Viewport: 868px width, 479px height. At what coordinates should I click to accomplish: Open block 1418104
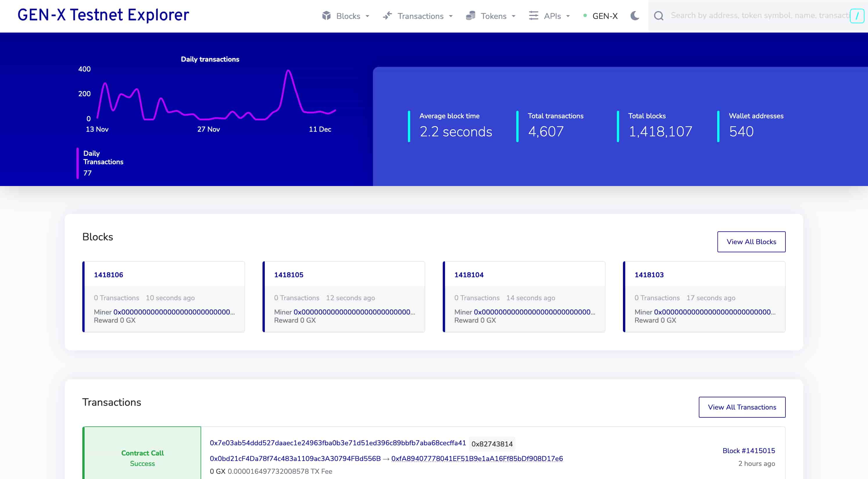[469, 275]
